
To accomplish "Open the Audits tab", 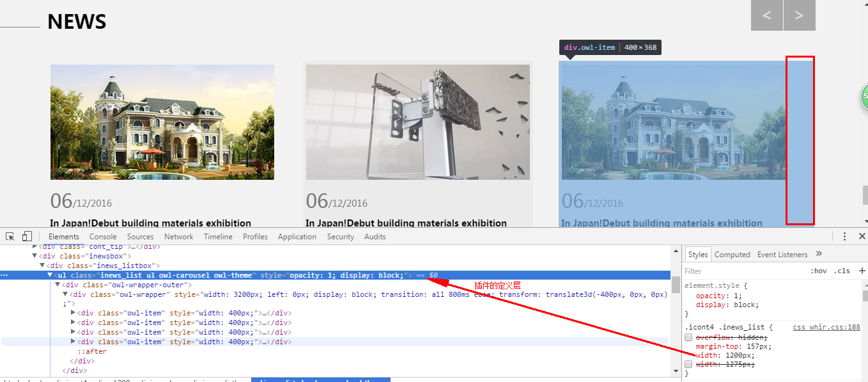I will point(375,237).
